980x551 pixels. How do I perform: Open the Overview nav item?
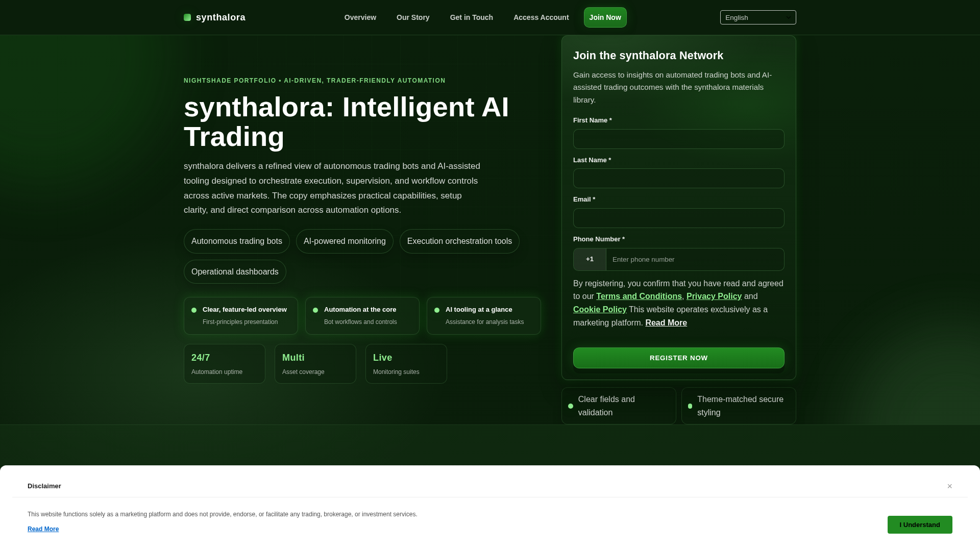point(360,17)
